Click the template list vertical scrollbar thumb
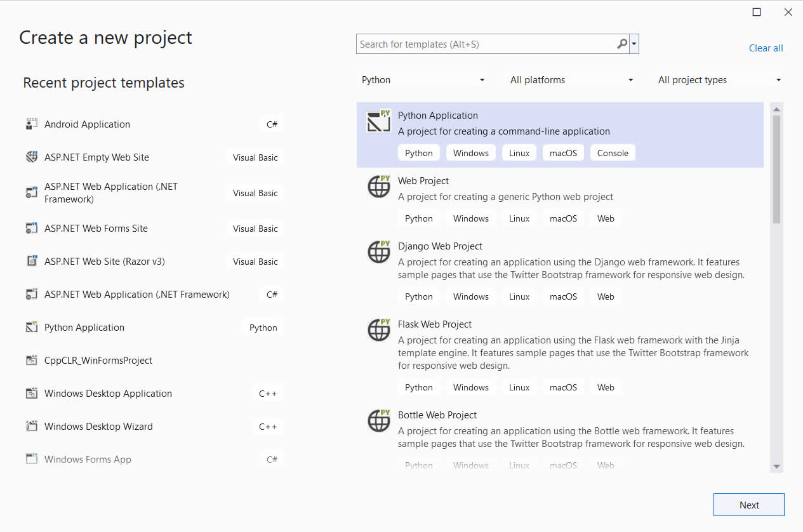The height and width of the screenshot is (532, 803). [x=776, y=168]
